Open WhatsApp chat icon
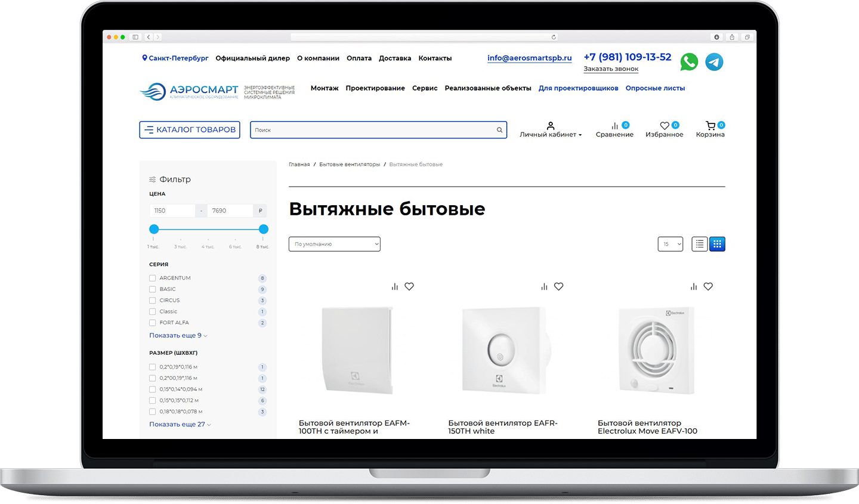Screen dimensions: 859x504 tap(689, 62)
